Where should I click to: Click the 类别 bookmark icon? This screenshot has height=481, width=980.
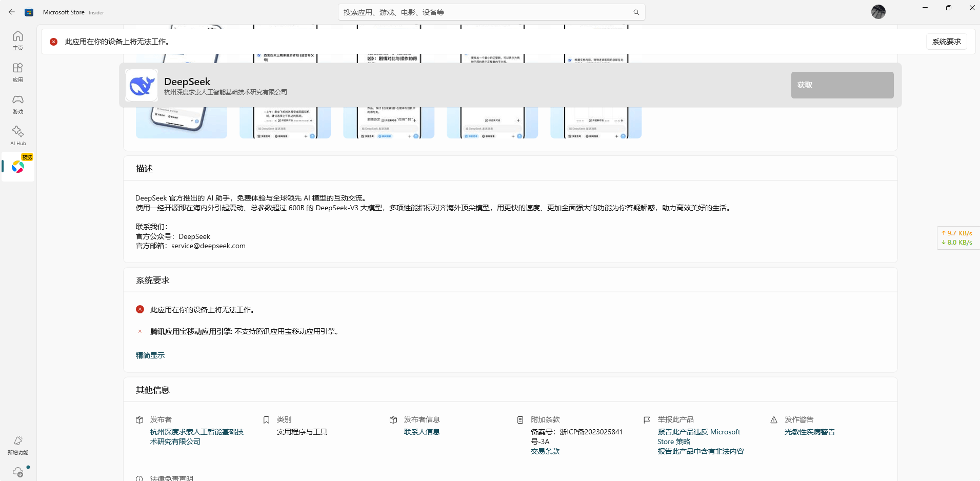tap(266, 420)
